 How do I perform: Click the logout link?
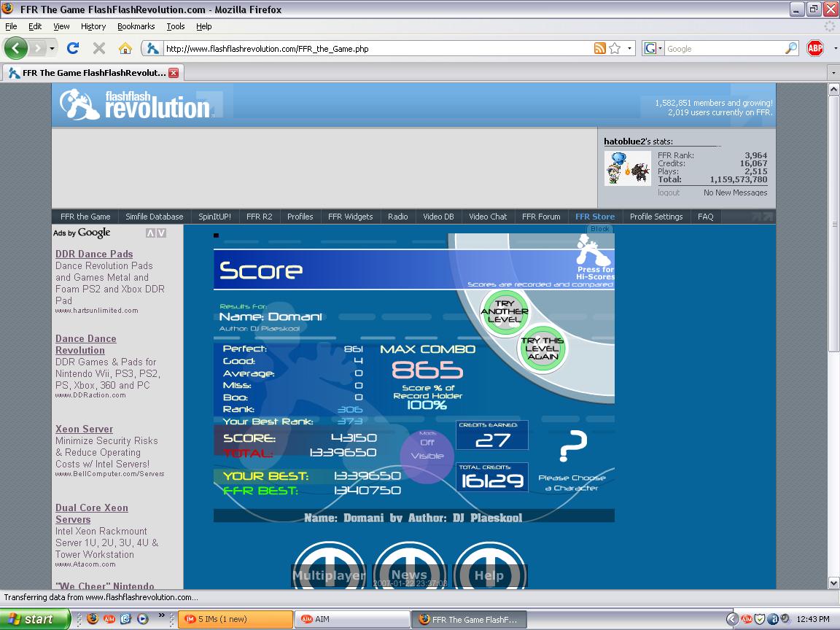[669, 192]
